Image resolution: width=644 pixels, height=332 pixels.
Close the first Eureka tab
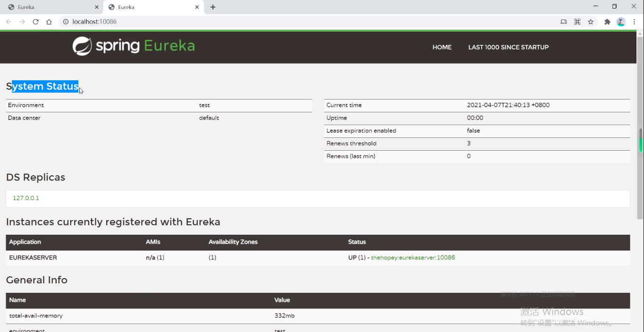[x=97, y=7]
